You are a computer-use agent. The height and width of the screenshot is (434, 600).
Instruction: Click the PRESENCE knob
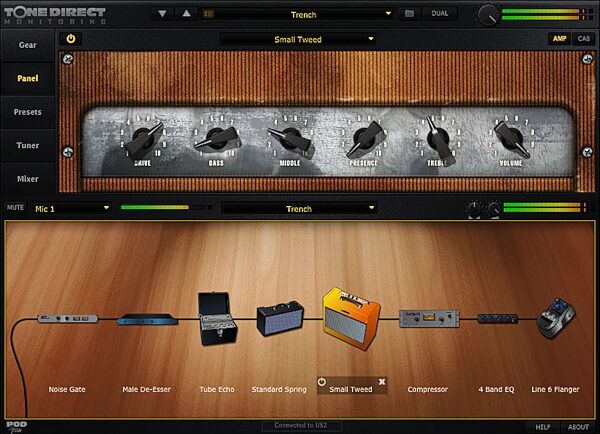[x=365, y=139]
